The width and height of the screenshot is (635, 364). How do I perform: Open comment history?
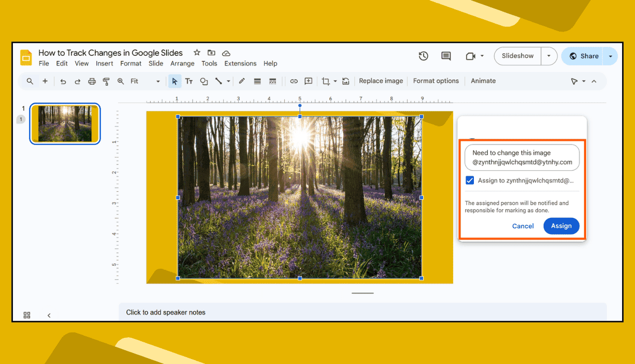pyautogui.click(x=446, y=56)
